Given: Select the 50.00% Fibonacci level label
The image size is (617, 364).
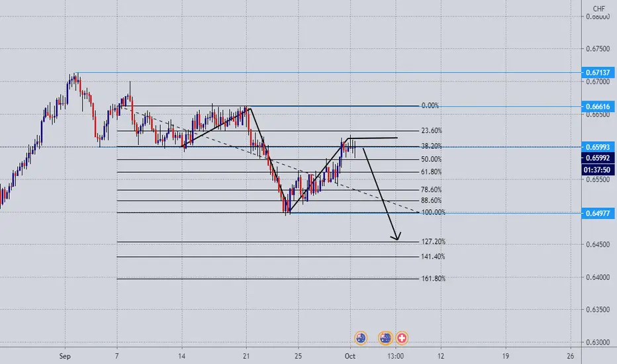Looking at the screenshot, I should [431, 159].
